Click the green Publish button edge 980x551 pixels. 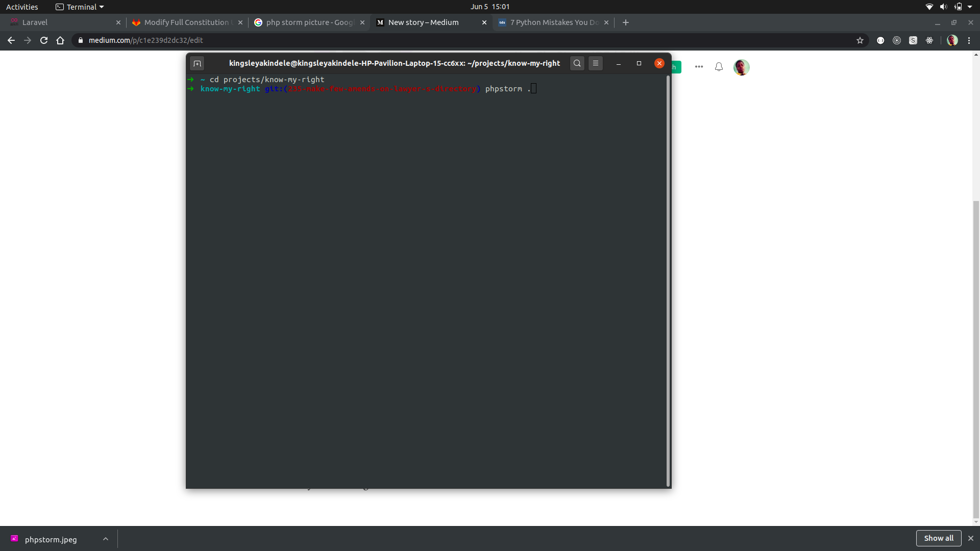(x=676, y=67)
